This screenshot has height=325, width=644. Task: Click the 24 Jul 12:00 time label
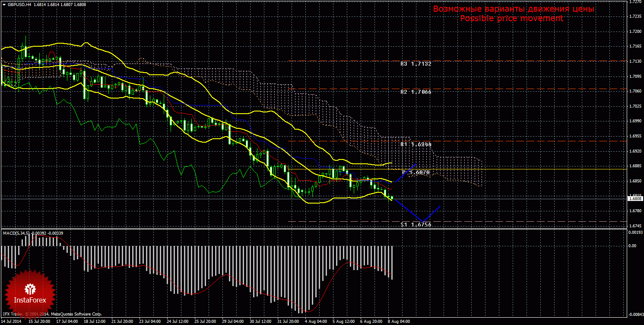tap(178, 322)
